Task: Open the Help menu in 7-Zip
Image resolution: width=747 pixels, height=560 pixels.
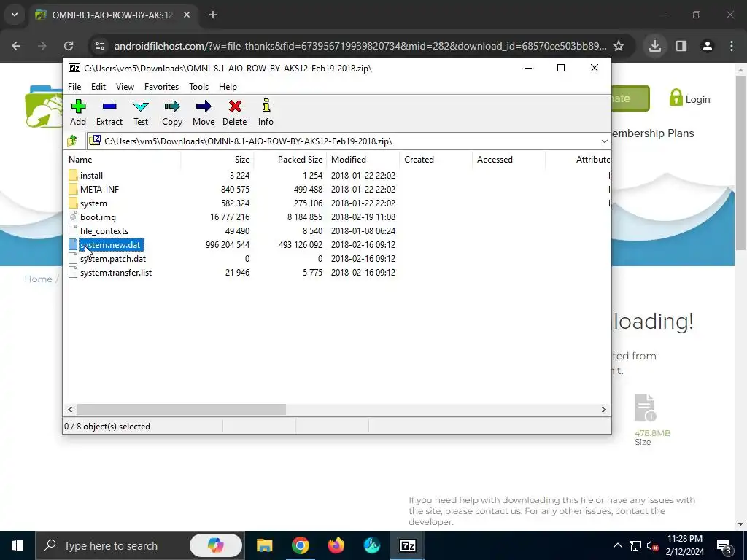Action: [228, 87]
